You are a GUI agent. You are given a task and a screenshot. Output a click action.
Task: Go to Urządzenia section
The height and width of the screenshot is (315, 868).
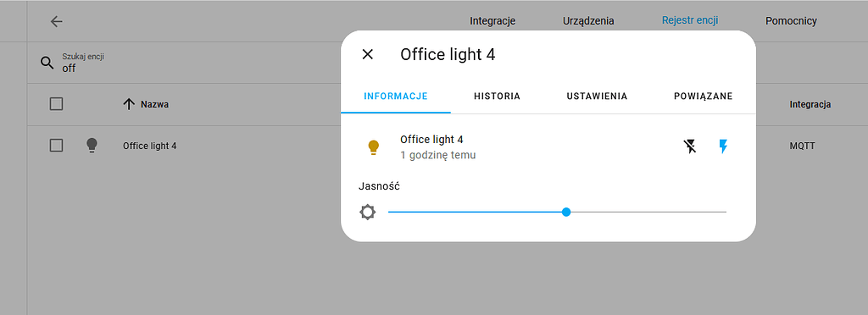pyautogui.click(x=588, y=21)
